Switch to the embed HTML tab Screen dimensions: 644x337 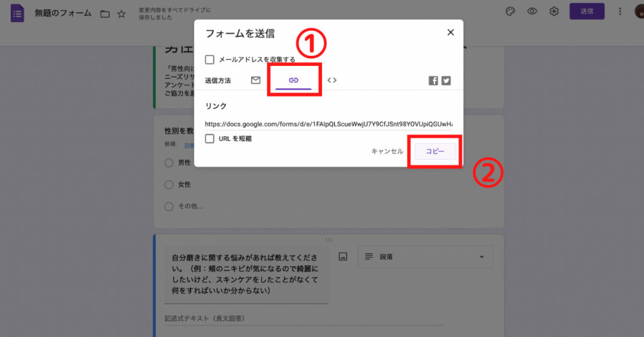pyautogui.click(x=332, y=80)
